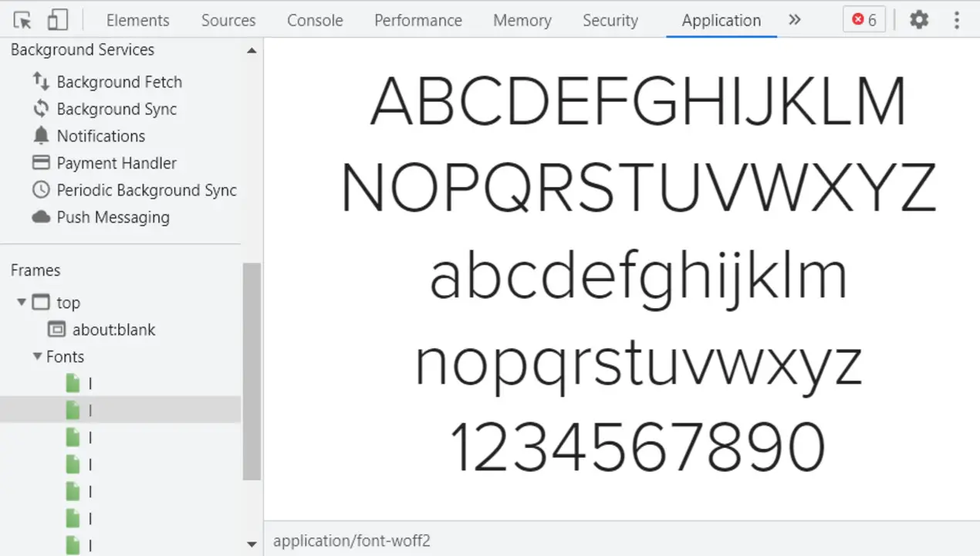Click the Frames section header
Screen dimensions: 980x556
35,270
